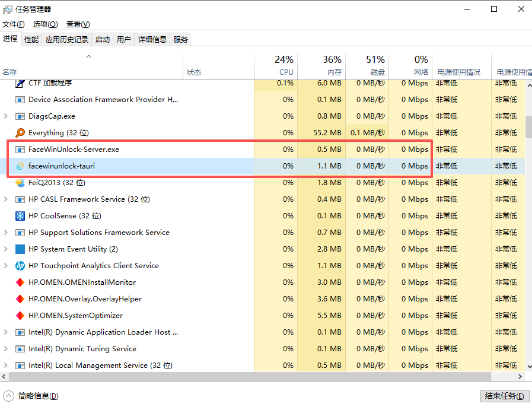Click the FeiQ2013 icon
The height and width of the screenshot is (410, 532).
coord(20,183)
